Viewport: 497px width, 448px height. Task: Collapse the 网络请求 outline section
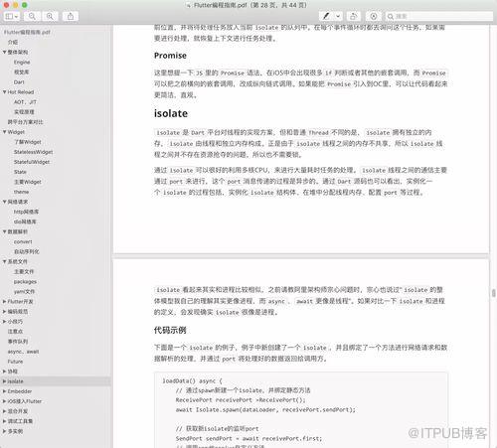pos(5,202)
